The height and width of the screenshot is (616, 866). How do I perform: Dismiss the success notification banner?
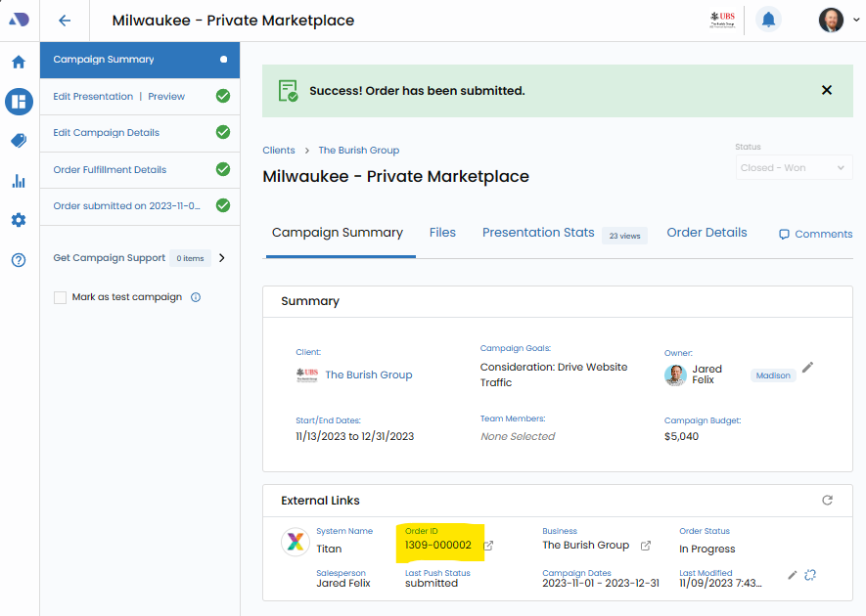coord(827,90)
